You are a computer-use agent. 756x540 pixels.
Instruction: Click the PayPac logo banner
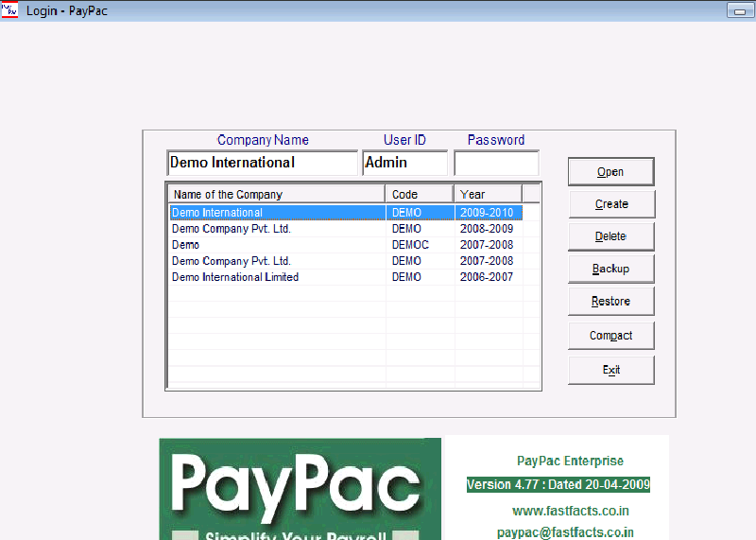coord(300,489)
